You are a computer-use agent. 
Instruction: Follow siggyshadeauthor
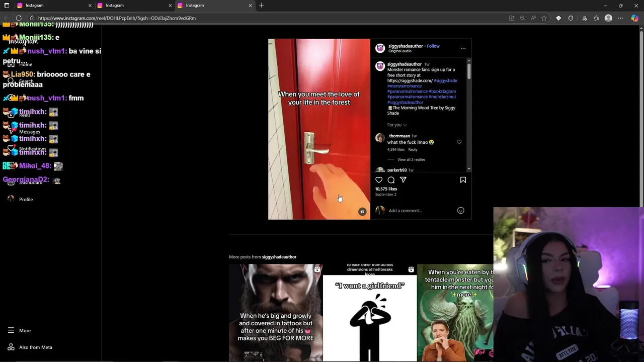pyautogui.click(x=433, y=46)
